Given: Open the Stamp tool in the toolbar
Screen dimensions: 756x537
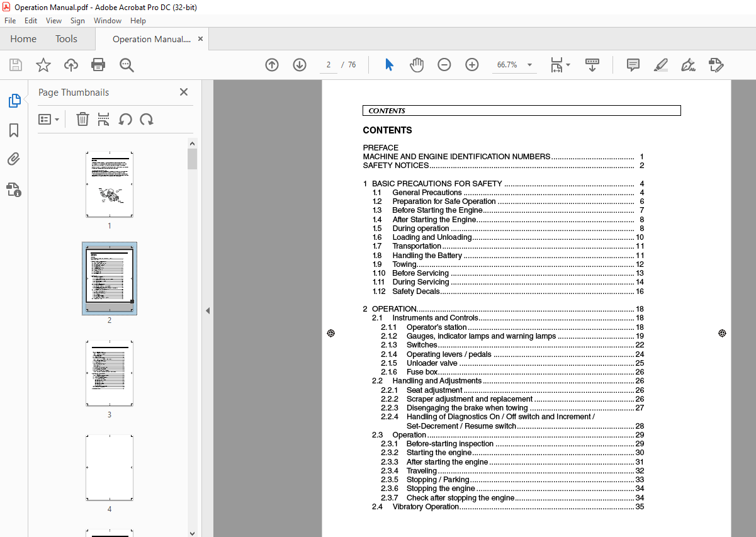Looking at the screenshot, I should pyautogui.click(x=716, y=65).
